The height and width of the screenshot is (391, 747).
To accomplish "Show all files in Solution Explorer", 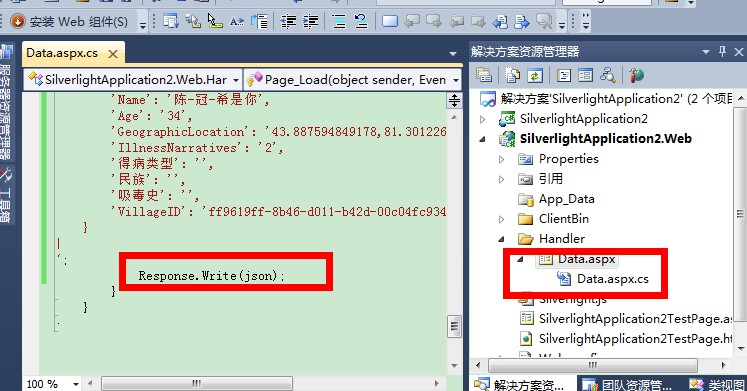I will tap(513, 75).
